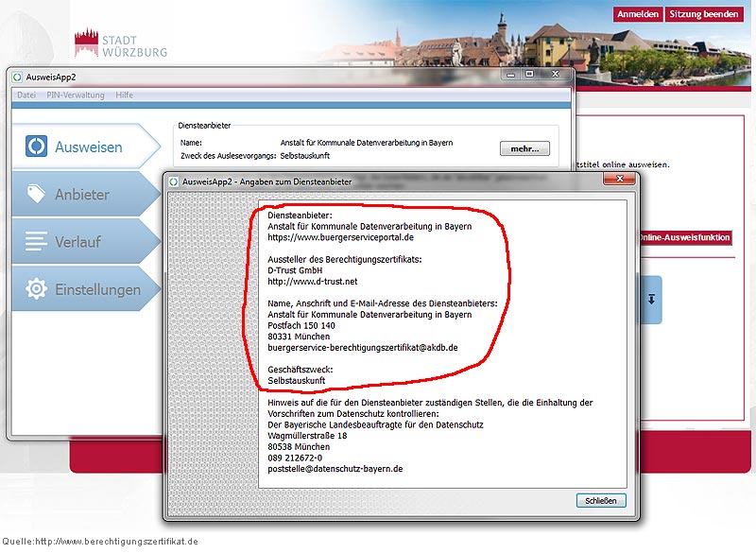The height and width of the screenshot is (553, 756).
Task: Click the Online-Ausweisfunktion button on the webpage
Action: pyautogui.click(x=684, y=237)
